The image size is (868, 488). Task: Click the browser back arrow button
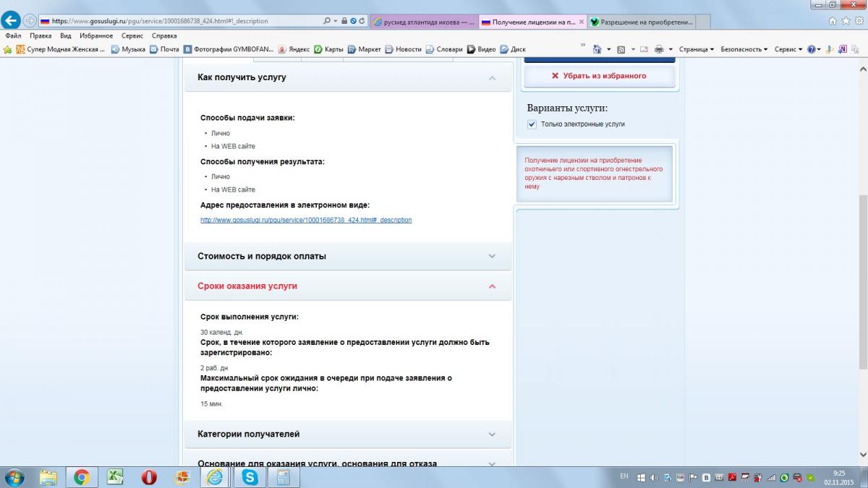(x=12, y=21)
